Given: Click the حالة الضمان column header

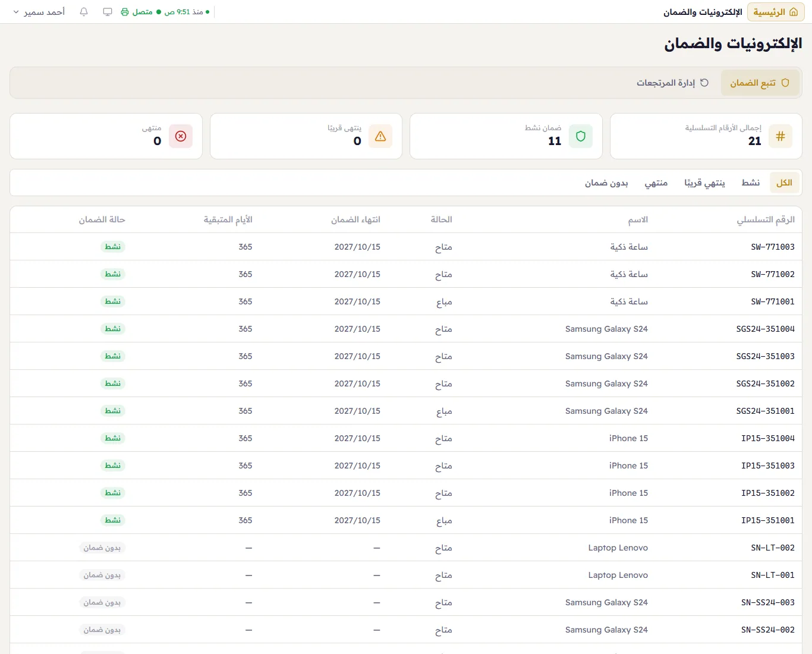Looking at the screenshot, I should click(102, 220).
